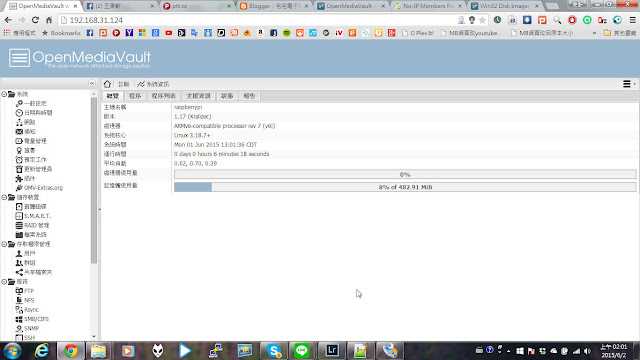The image size is (640, 360).
Task: Select the Overview tab
Action: point(113,96)
